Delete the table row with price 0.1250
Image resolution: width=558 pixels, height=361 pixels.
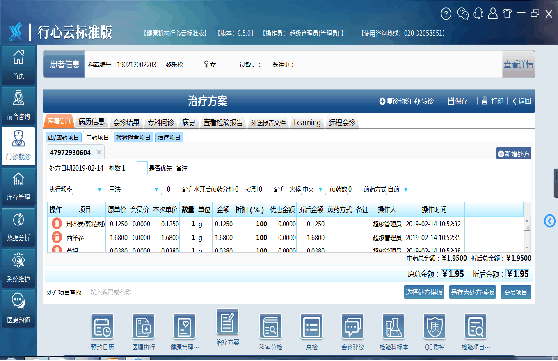(57, 223)
